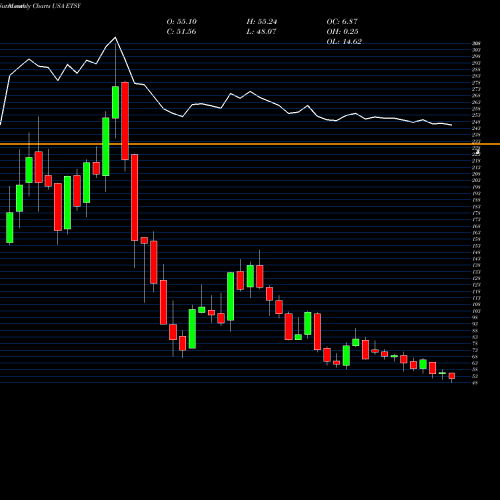Click the 'OC: 6.87' reading

coord(342,22)
